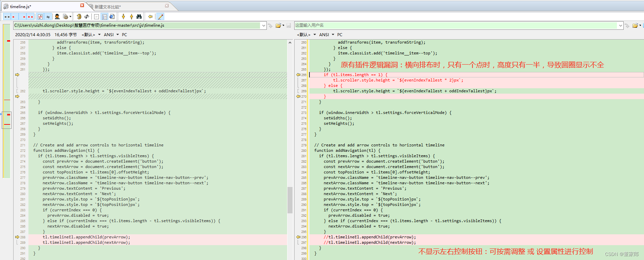Click the right gutter arrow at line 270
The image size is (644, 260).
(298, 96)
